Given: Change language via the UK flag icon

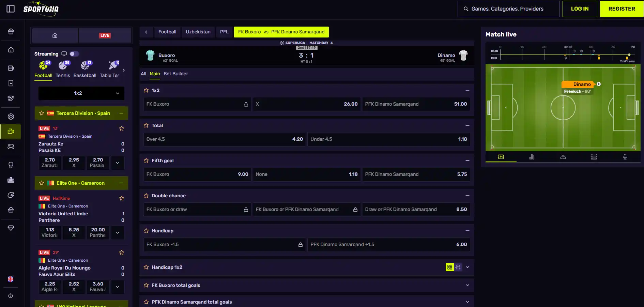Looking at the screenshot, I should point(11,279).
